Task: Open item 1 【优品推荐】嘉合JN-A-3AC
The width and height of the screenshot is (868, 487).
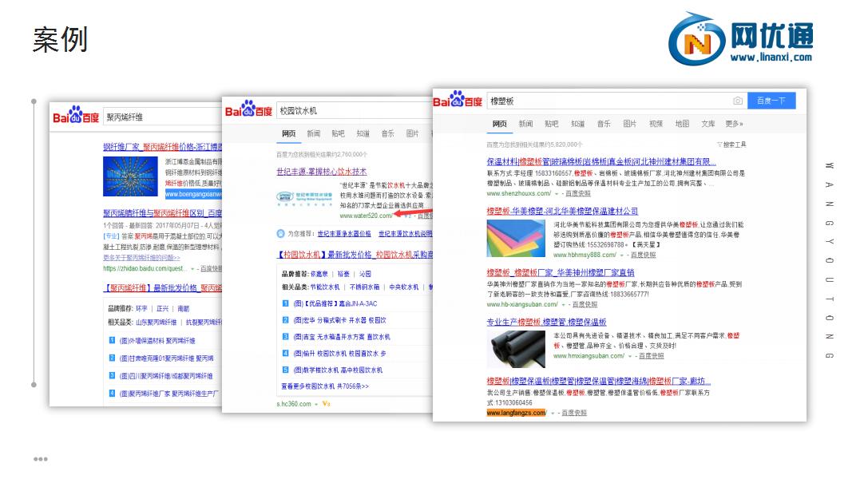Action: (335, 304)
